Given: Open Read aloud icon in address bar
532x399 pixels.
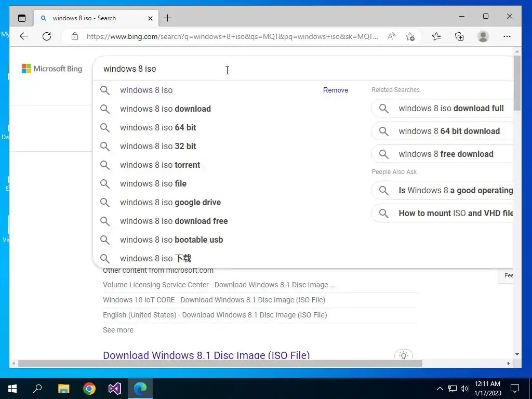Looking at the screenshot, I should click(x=391, y=36).
